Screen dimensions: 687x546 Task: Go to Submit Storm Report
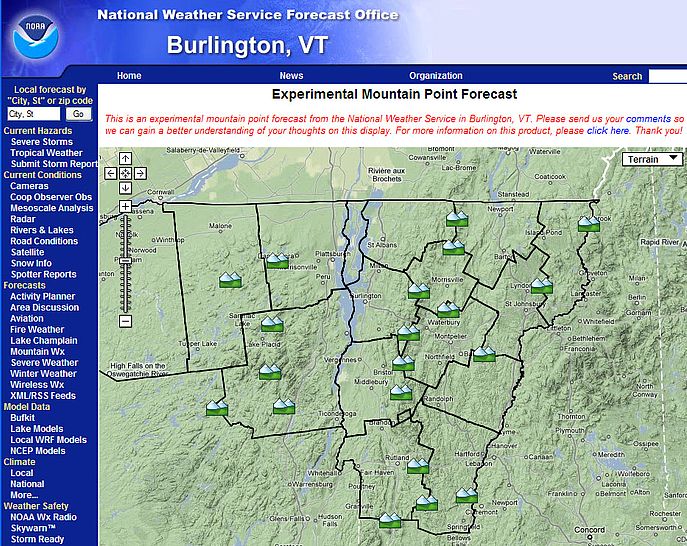[54, 164]
